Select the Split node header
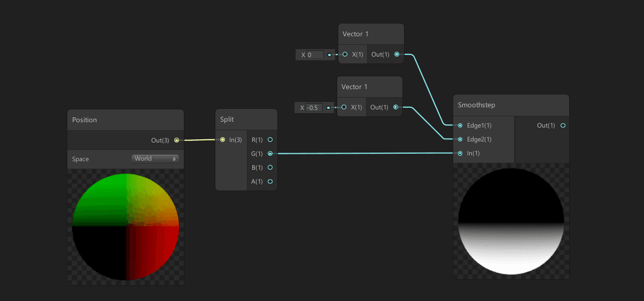The image size is (644, 301). coord(246,120)
